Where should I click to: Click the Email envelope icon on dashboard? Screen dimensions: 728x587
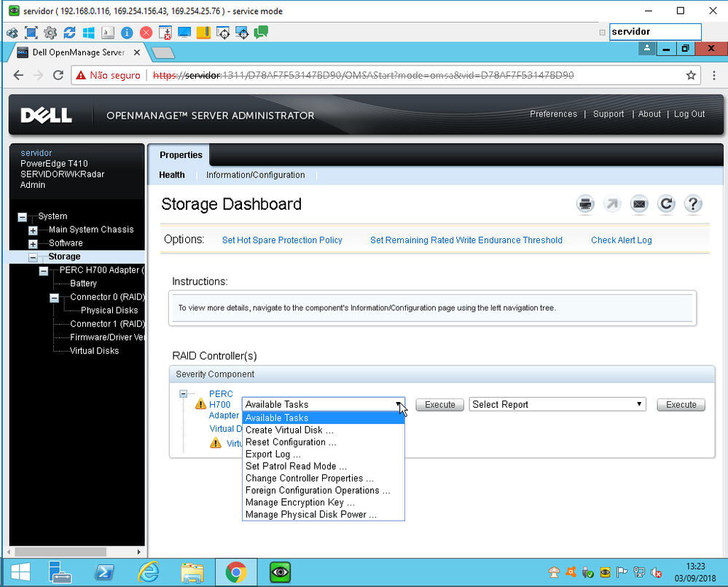tap(639, 204)
